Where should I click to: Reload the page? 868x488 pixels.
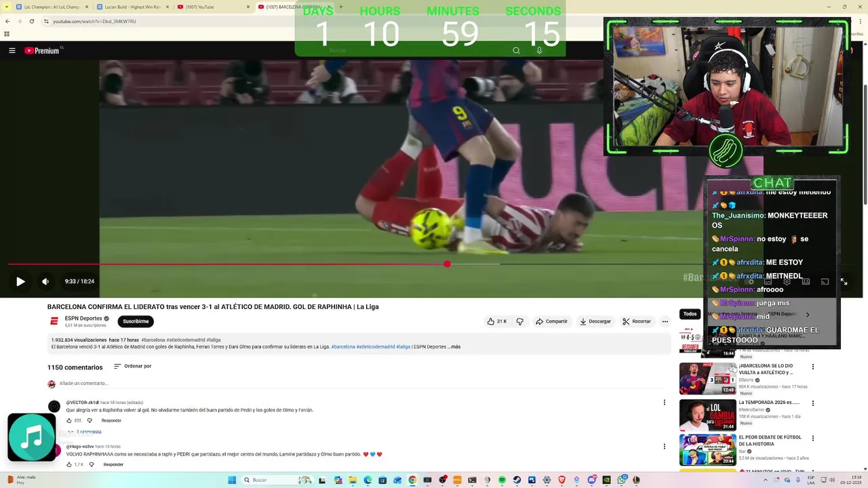pos(31,21)
